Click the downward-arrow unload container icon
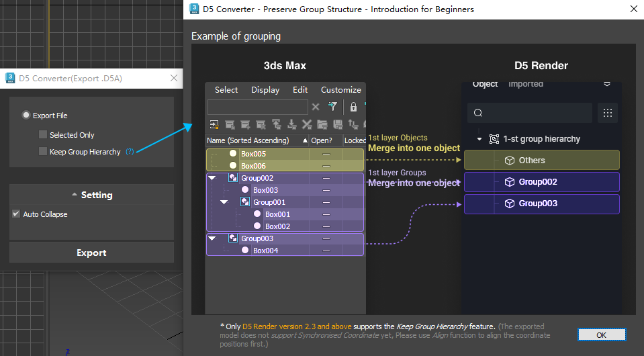Screen dimensions: 644x356 click(291, 124)
